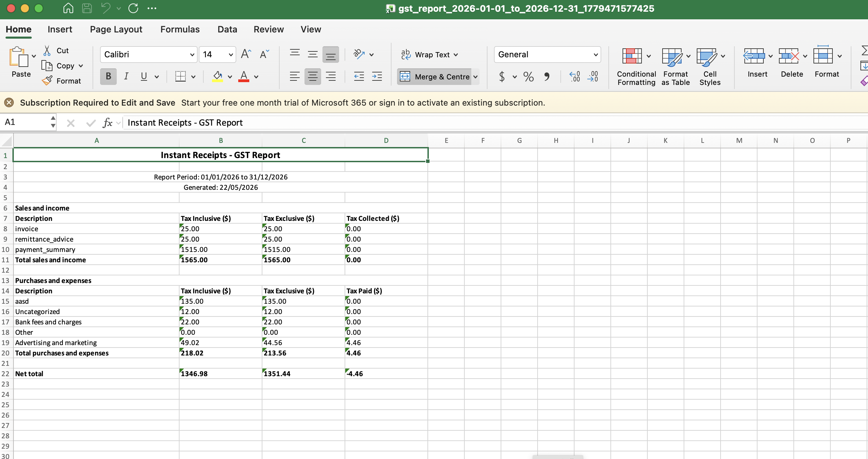Click the Redo circular arrow icon
Screen dimensions: 868x459
[x=133, y=8]
